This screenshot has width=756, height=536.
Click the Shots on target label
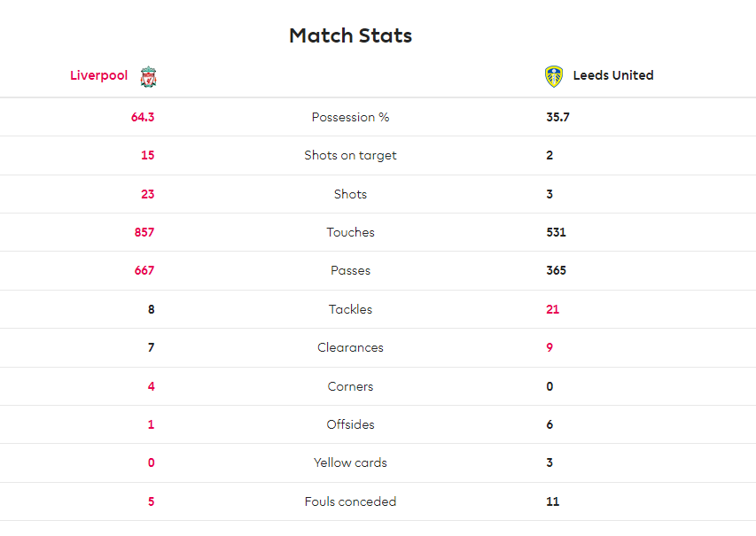[x=350, y=156]
